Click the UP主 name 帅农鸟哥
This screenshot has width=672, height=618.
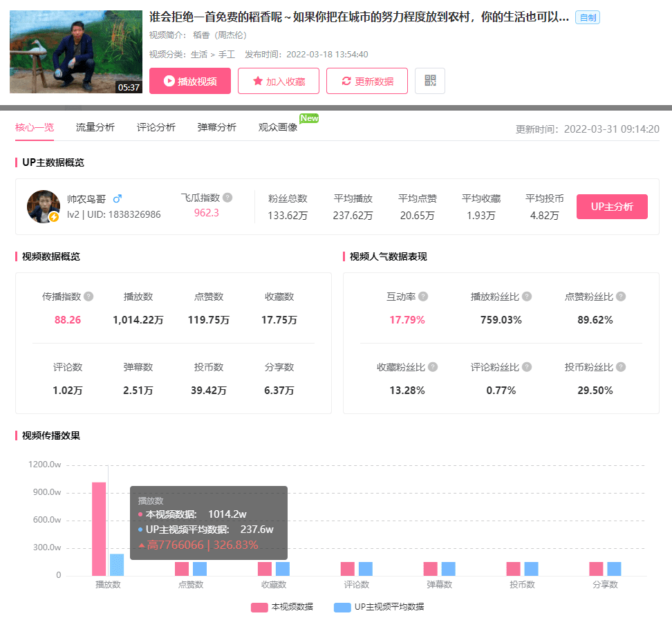pyautogui.click(x=86, y=199)
